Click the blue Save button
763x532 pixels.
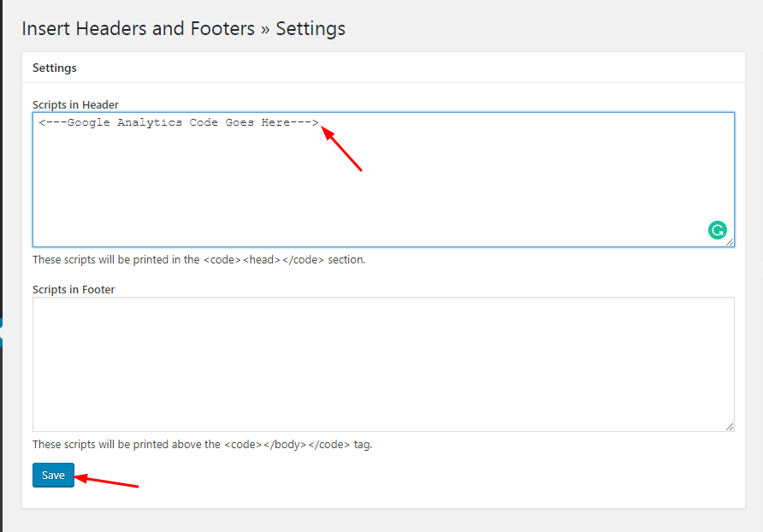tap(53, 476)
